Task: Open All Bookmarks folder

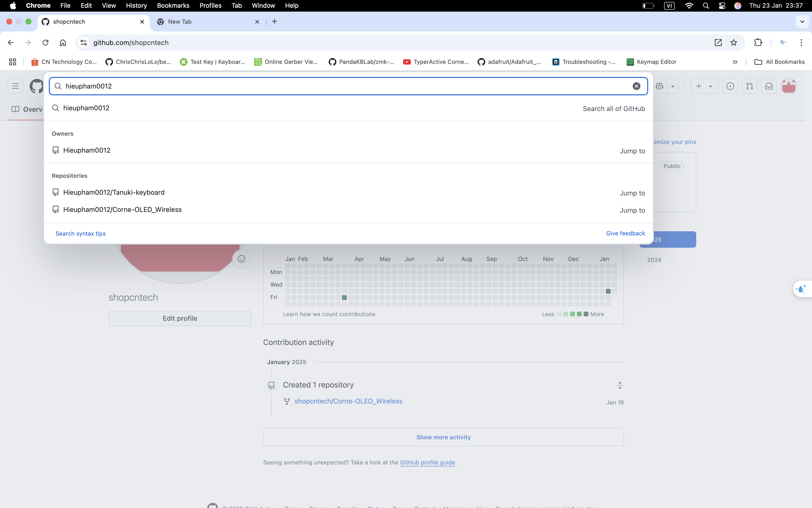Action: 779,62
